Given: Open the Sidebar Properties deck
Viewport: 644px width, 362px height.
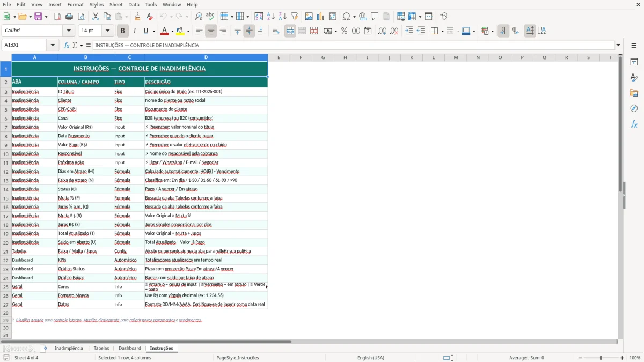Looking at the screenshot, I should (x=634, y=62).
